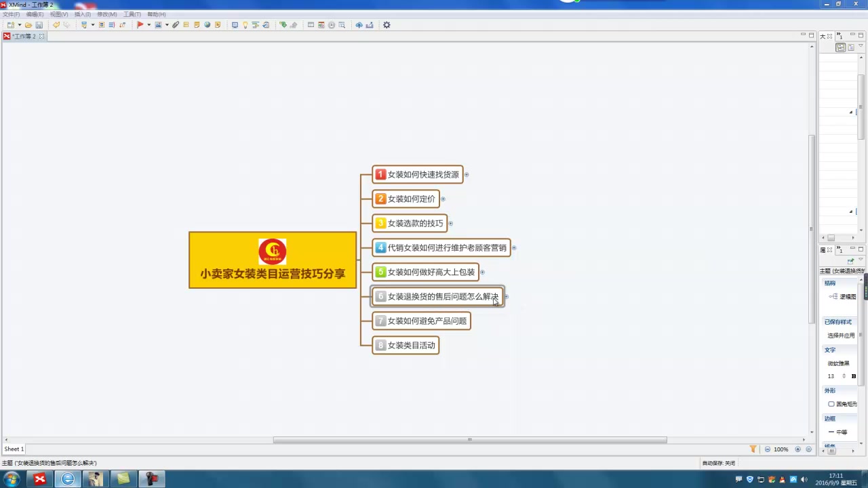Click the actual-size zoom circle icon
This screenshot has height=488, width=868.
point(809,449)
